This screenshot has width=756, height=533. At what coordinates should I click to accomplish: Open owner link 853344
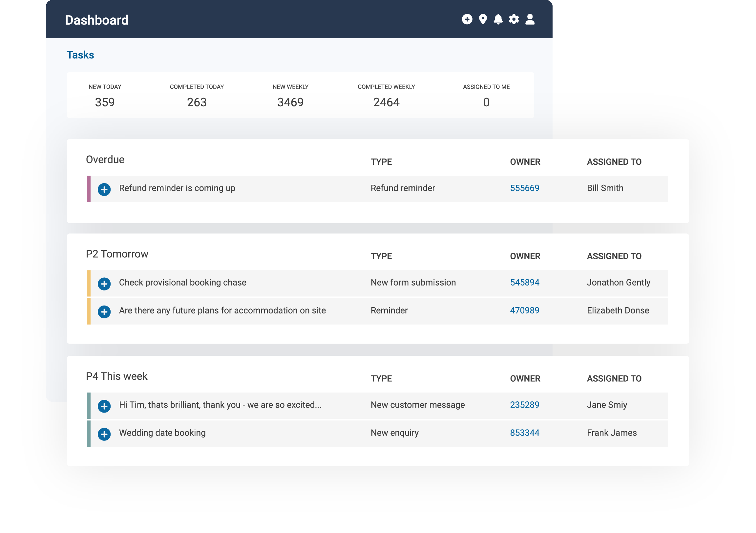(x=525, y=433)
